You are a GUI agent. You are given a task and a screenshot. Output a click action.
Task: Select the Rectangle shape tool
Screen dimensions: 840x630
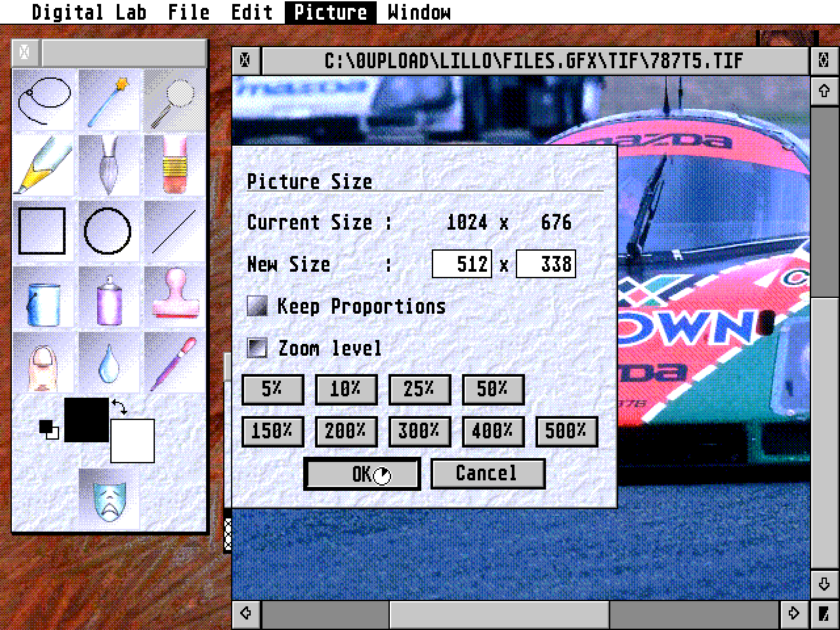click(x=43, y=231)
